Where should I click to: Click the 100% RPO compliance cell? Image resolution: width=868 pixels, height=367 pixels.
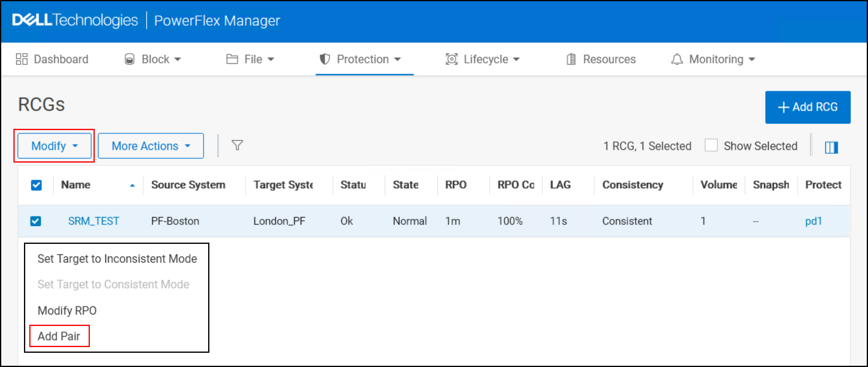pyautogui.click(x=510, y=221)
